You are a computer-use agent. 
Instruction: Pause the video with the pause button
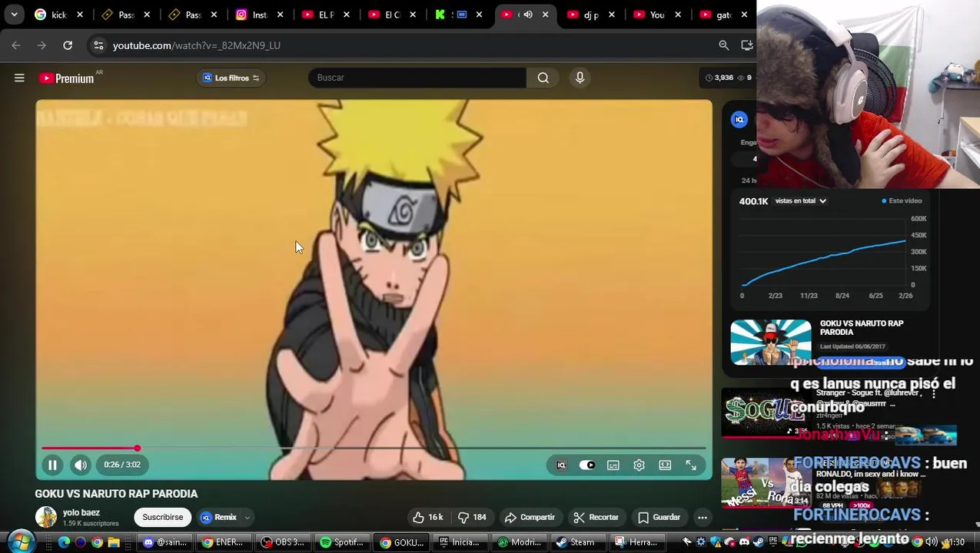point(52,465)
